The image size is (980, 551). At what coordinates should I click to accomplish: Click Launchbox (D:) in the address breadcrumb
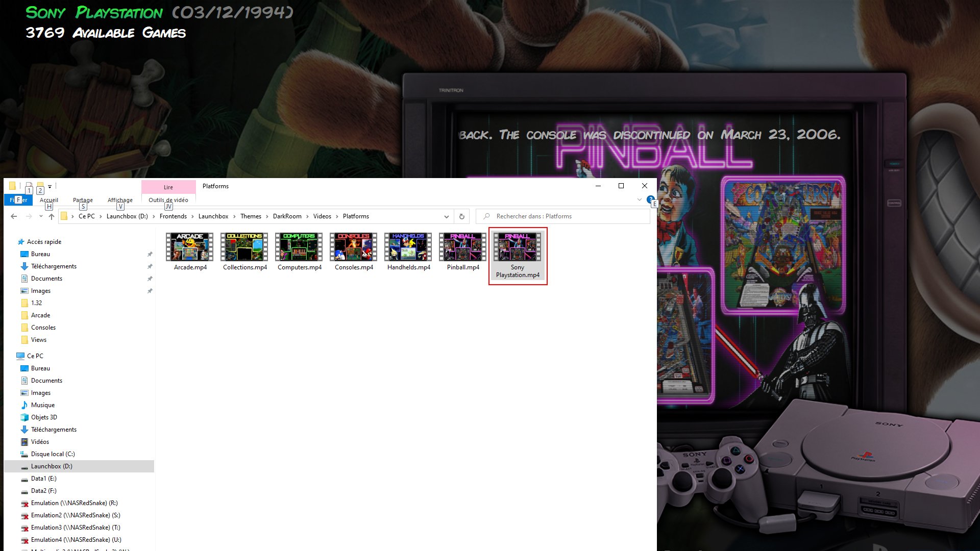(x=127, y=216)
